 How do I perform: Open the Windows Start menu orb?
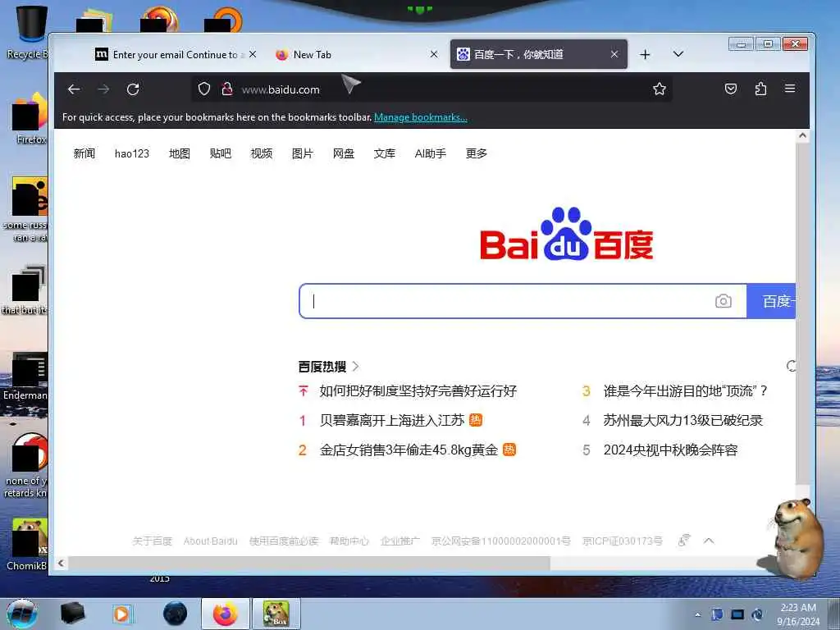click(x=22, y=614)
